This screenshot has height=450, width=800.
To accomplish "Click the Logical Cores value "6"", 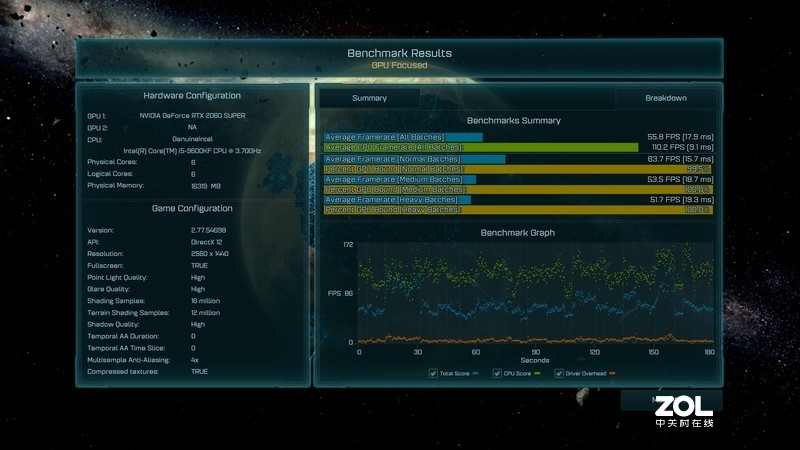I will [x=193, y=174].
